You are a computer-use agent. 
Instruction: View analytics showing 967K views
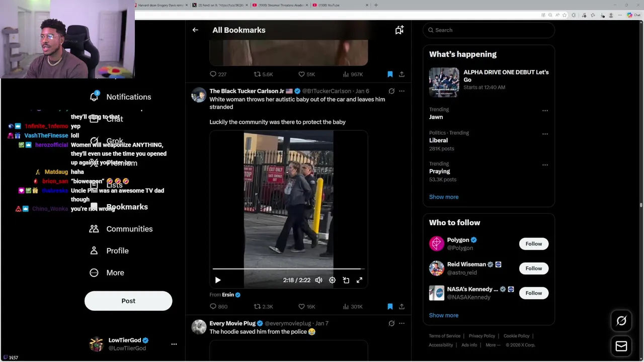coord(352,74)
